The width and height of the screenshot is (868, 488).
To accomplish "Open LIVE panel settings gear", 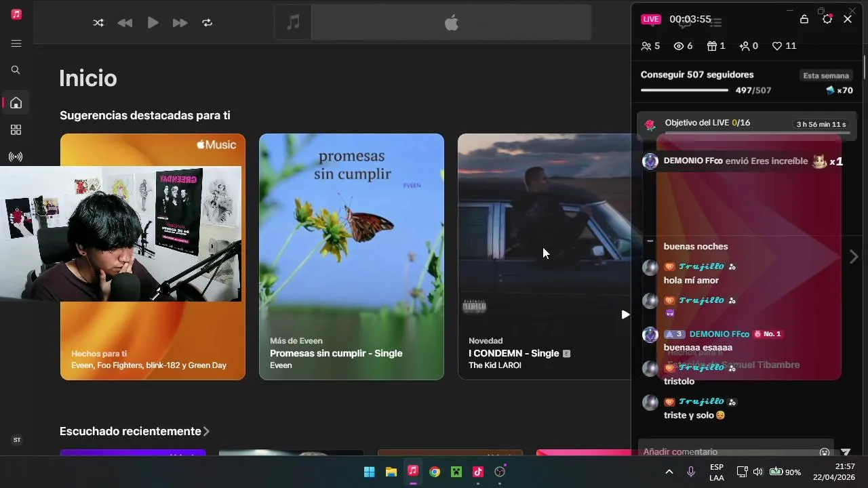I will coord(827,19).
